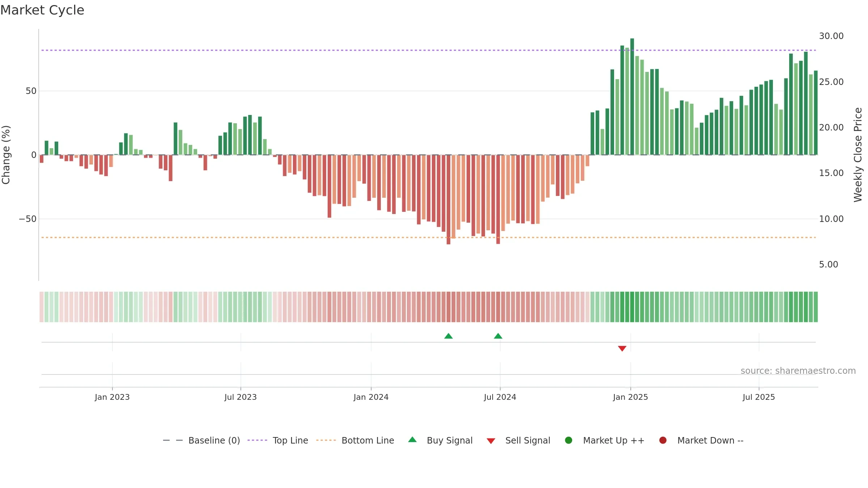Click the Jul 2023 axis label
This screenshot has height=488, width=868.
pos(241,397)
